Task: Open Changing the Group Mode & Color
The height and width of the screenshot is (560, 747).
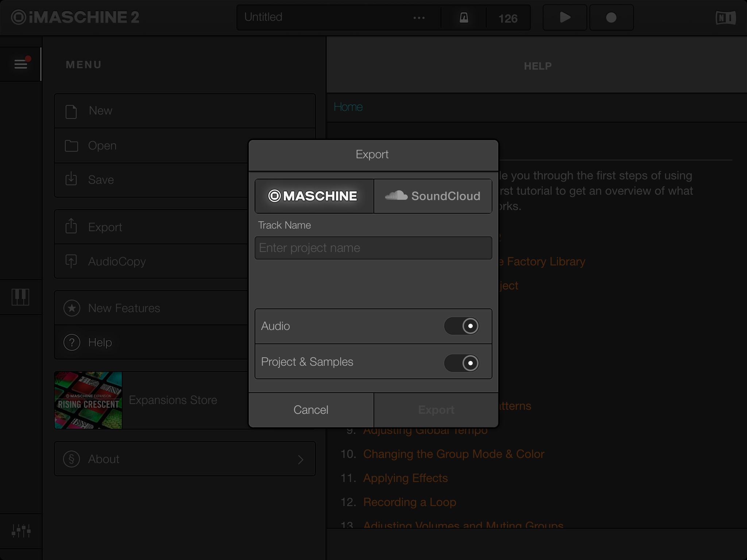Action: pos(454,454)
